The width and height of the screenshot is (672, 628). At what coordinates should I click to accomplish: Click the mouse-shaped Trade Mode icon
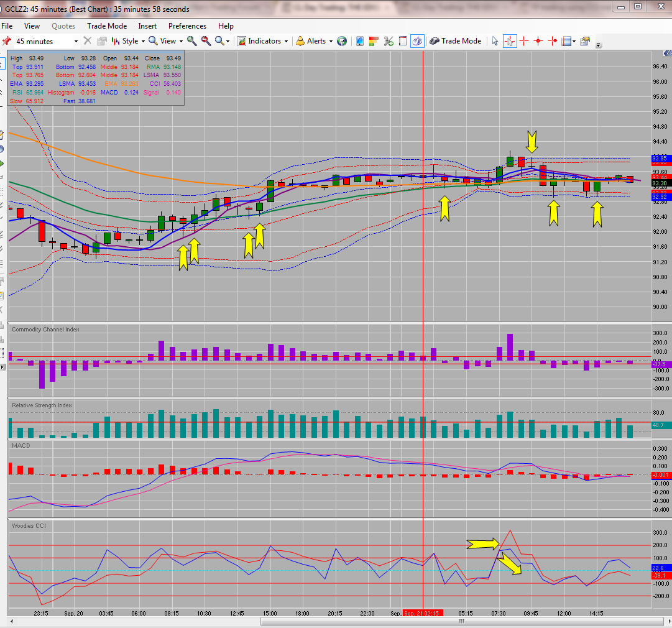[435, 41]
